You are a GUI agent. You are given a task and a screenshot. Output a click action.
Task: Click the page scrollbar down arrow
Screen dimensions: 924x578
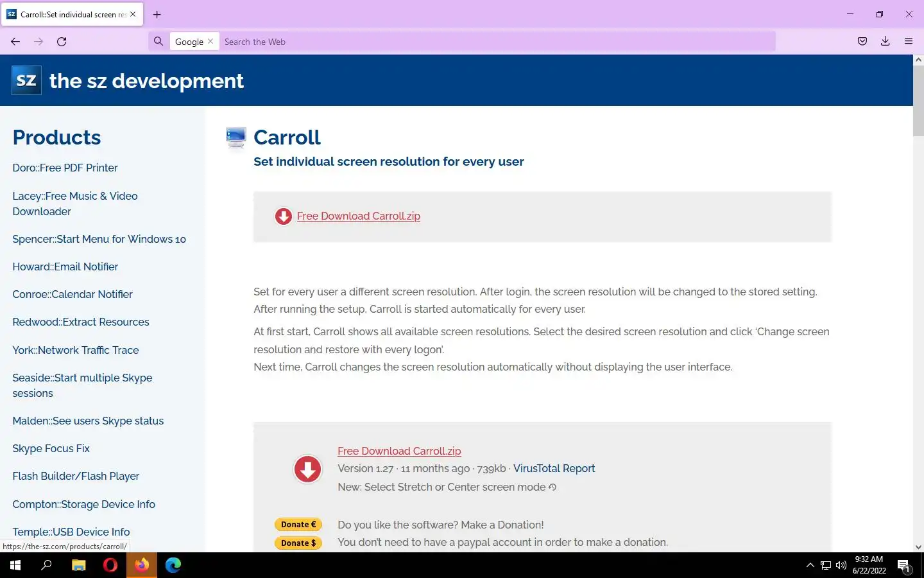click(x=918, y=547)
